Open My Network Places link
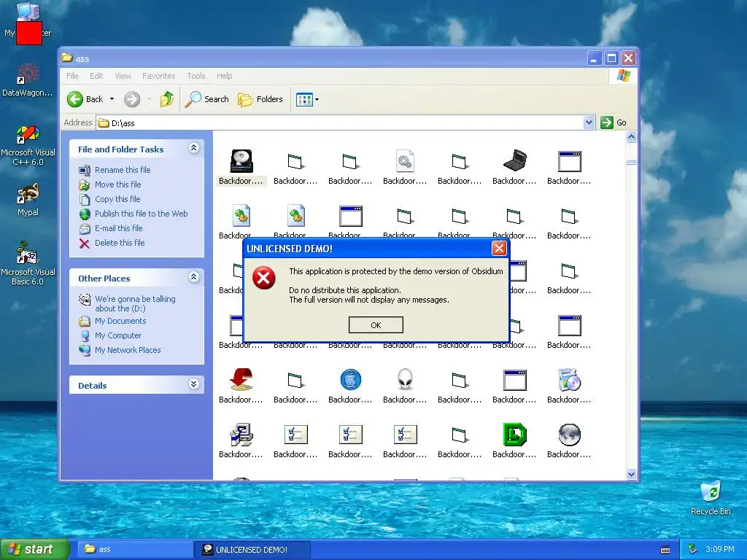The width and height of the screenshot is (747, 560). 127,350
